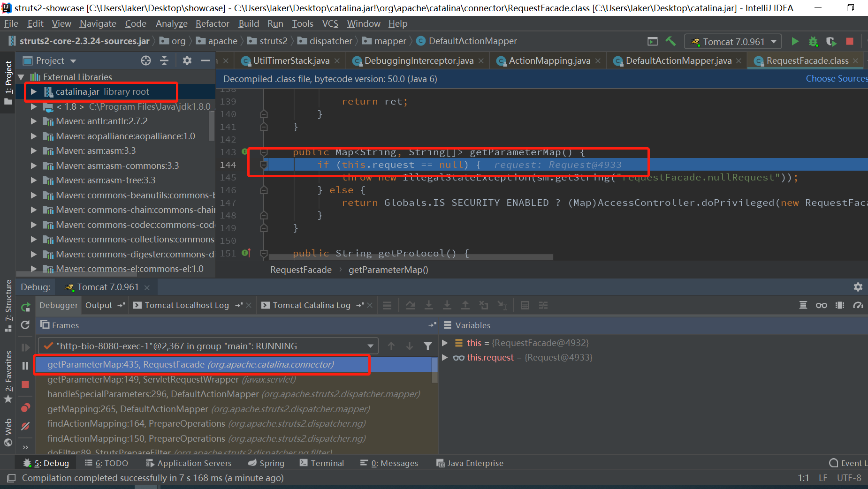Viewport: 868px width, 489px height.
Task: Hide the Project panel with minimize icon
Action: tap(205, 60)
